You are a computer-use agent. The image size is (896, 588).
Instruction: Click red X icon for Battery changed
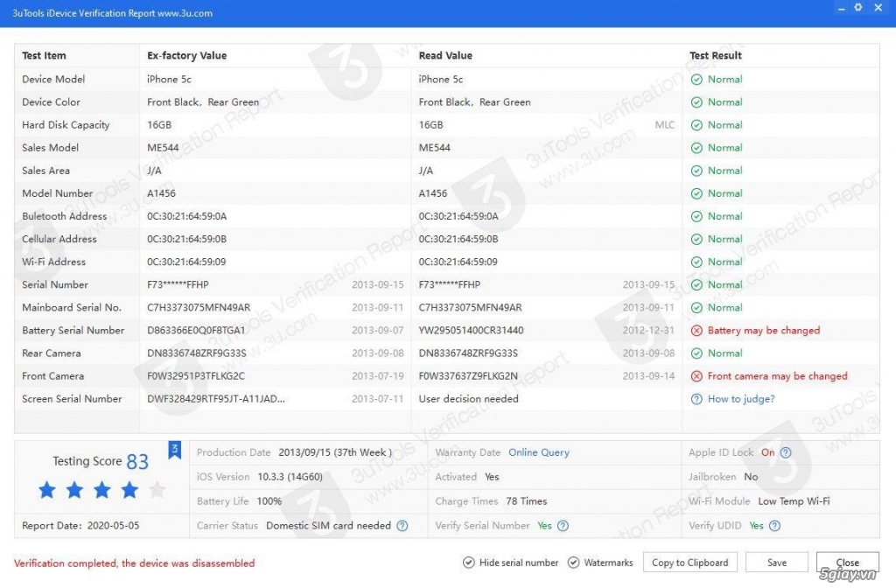(x=696, y=331)
